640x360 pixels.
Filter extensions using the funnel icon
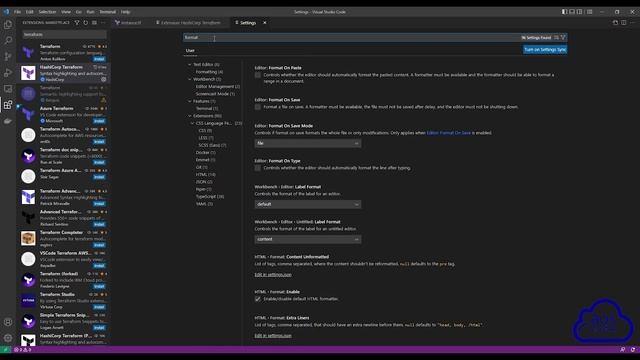[77, 23]
